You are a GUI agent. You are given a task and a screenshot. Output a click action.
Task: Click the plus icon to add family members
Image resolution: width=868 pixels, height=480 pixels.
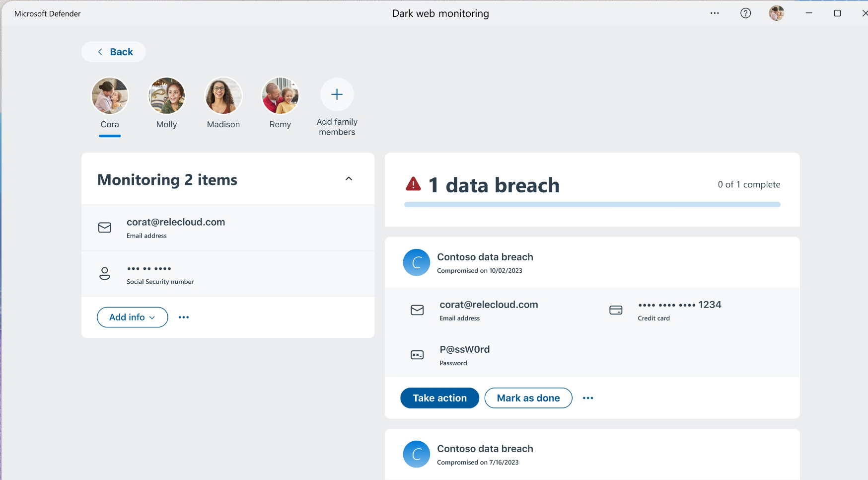337,94
